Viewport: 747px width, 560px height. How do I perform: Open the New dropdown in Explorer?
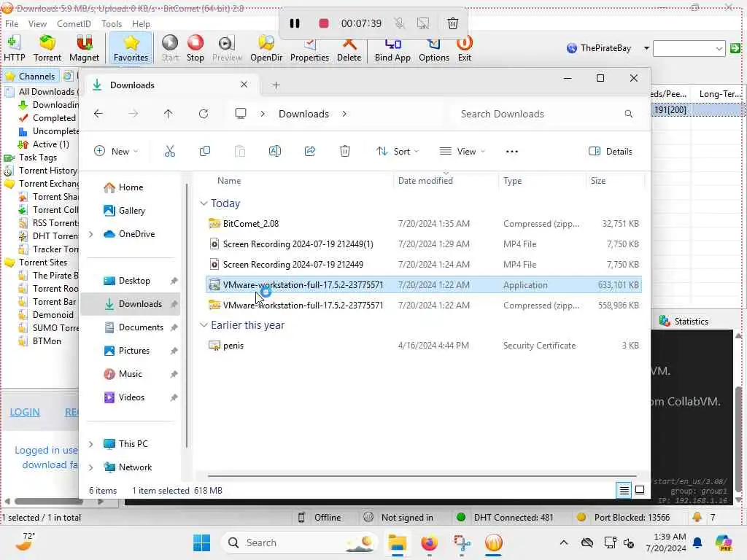pos(116,152)
